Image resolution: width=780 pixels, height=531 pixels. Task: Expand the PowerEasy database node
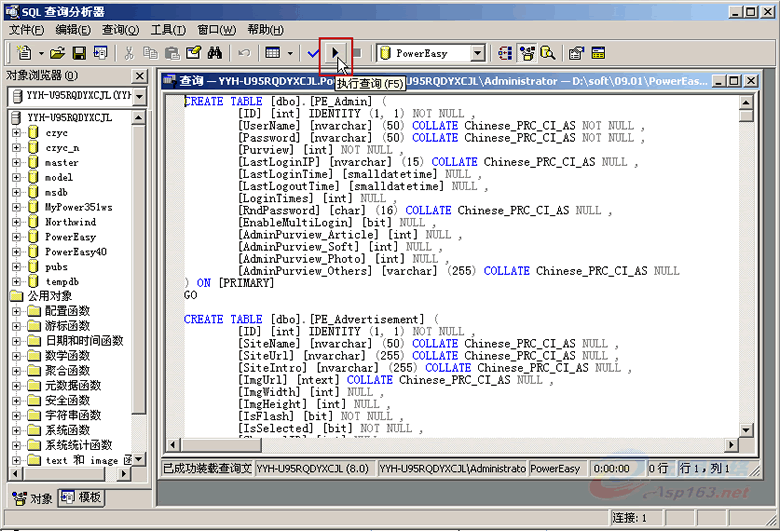[x=16, y=237]
